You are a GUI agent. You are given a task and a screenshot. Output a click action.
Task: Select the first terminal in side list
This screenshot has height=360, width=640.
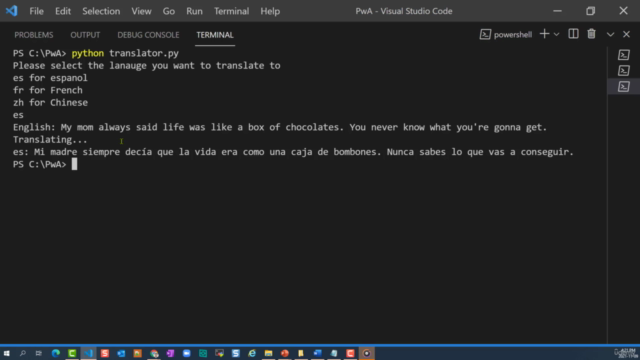tap(624, 55)
